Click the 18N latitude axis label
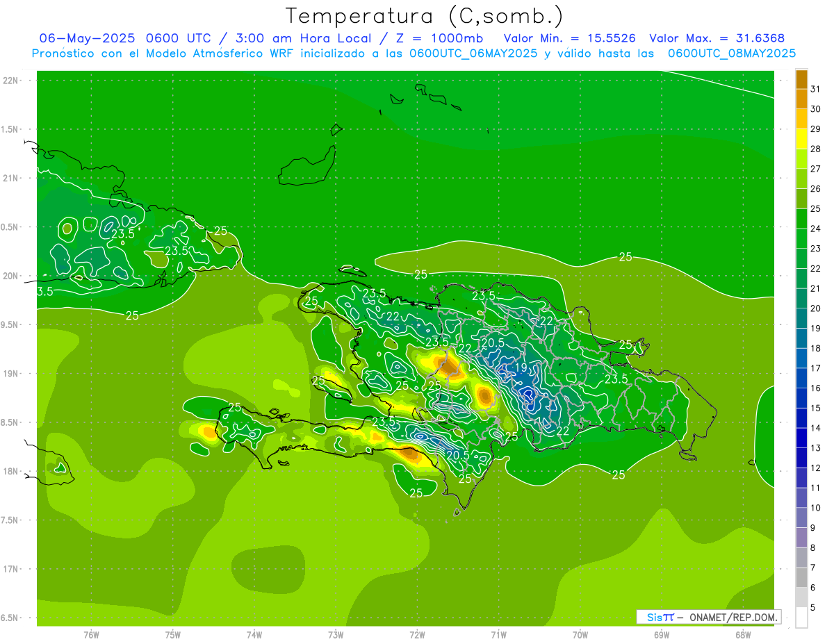 (10, 471)
